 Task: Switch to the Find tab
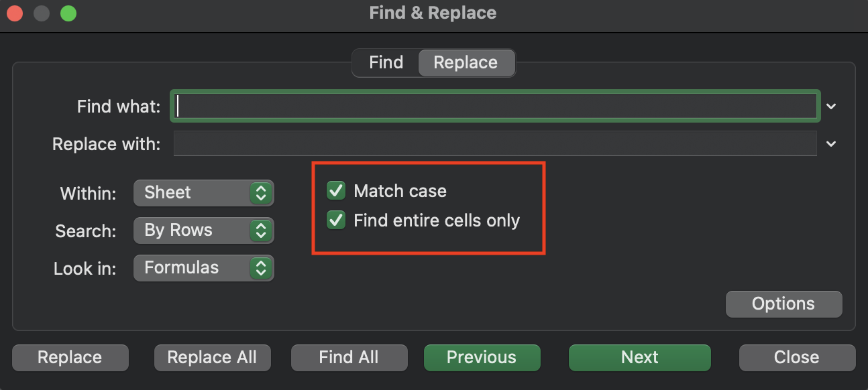click(x=386, y=62)
